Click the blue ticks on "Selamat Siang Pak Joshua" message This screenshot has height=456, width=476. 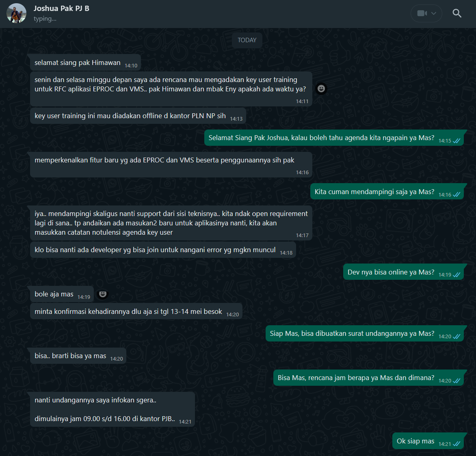pos(456,140)
